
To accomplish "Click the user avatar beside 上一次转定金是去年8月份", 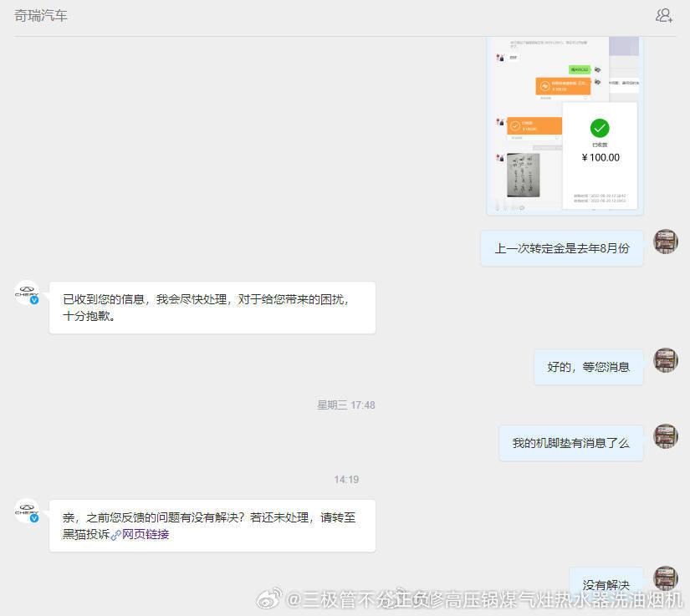I will click(666, 241).
